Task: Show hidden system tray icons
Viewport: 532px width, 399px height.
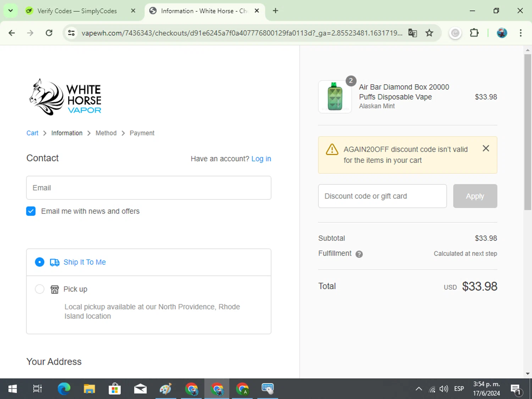Action: point(419,389)
